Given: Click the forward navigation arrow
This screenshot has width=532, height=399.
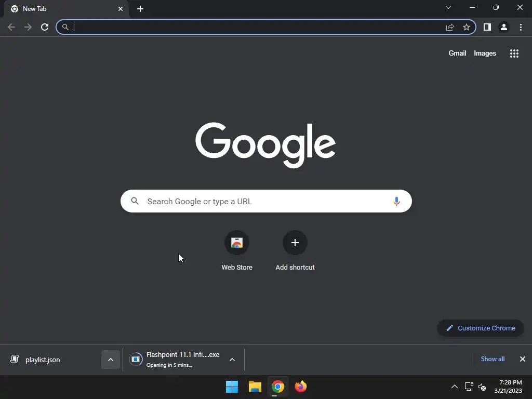Looking at the screenshot, I should point(28,27).
